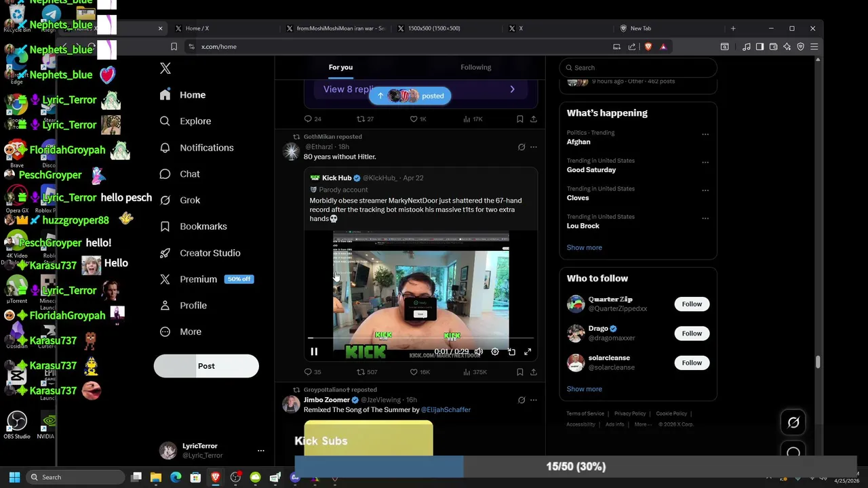Grok icon on Etharzi's post
868x488 pixels.
coord(521,147)
